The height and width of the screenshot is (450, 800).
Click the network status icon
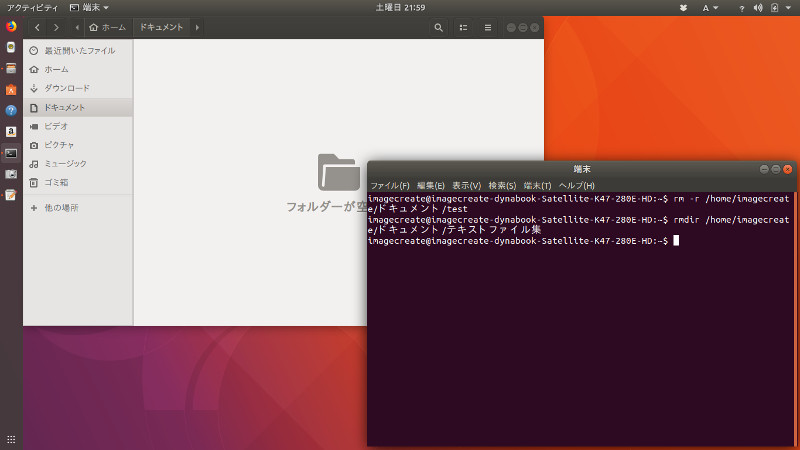(742, 8)
